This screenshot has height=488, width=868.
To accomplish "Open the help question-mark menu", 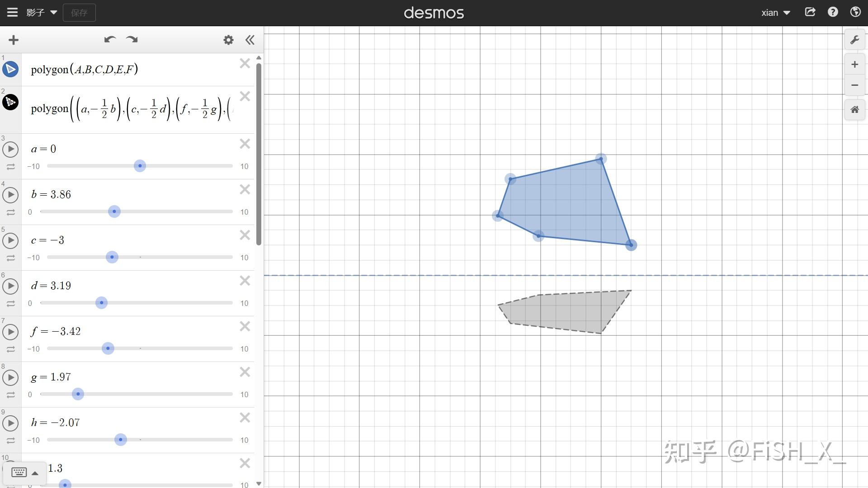I will click(833, 12).
